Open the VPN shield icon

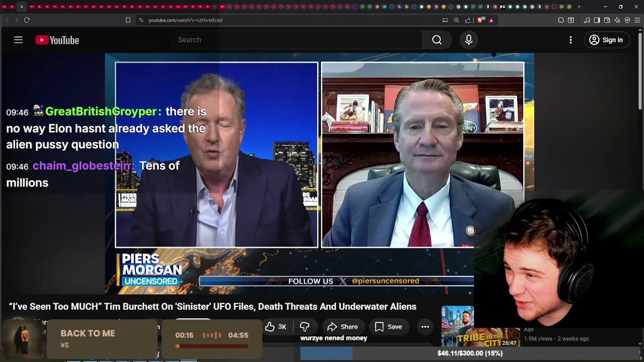tap(627, 20)
